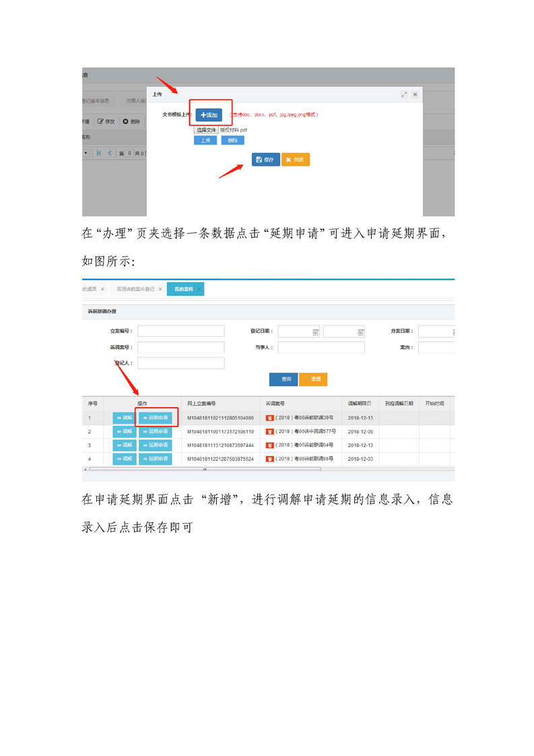Click the blue 查询 search button
Viewport: 534px width, 756px height.
283,379
